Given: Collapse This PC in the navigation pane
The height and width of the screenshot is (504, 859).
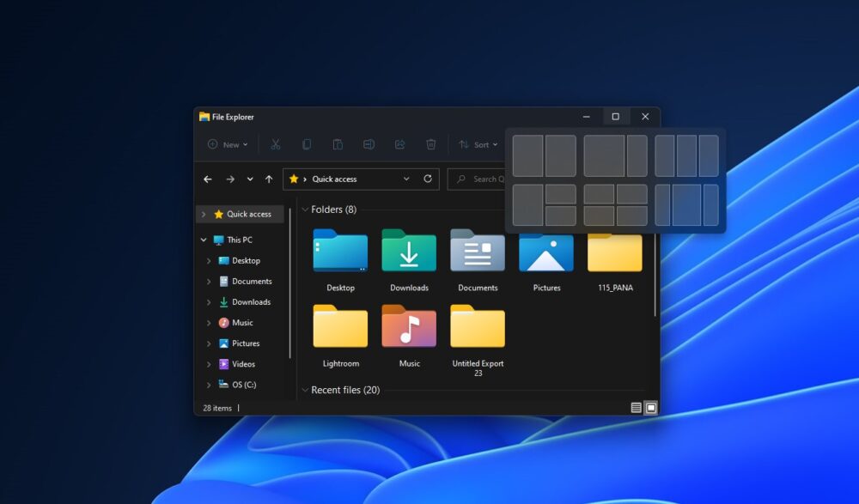Looking at the screenshot, I should pyautogui.click(x=203, y=240).
